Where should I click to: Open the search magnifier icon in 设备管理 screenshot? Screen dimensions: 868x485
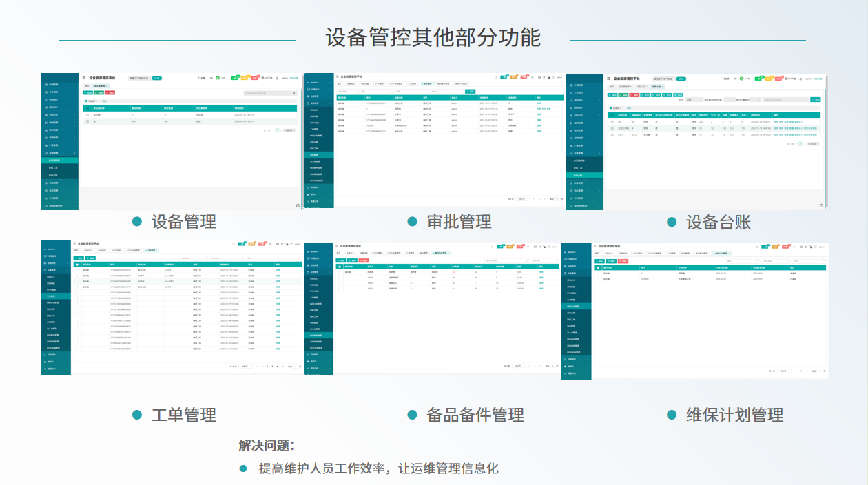294,94
